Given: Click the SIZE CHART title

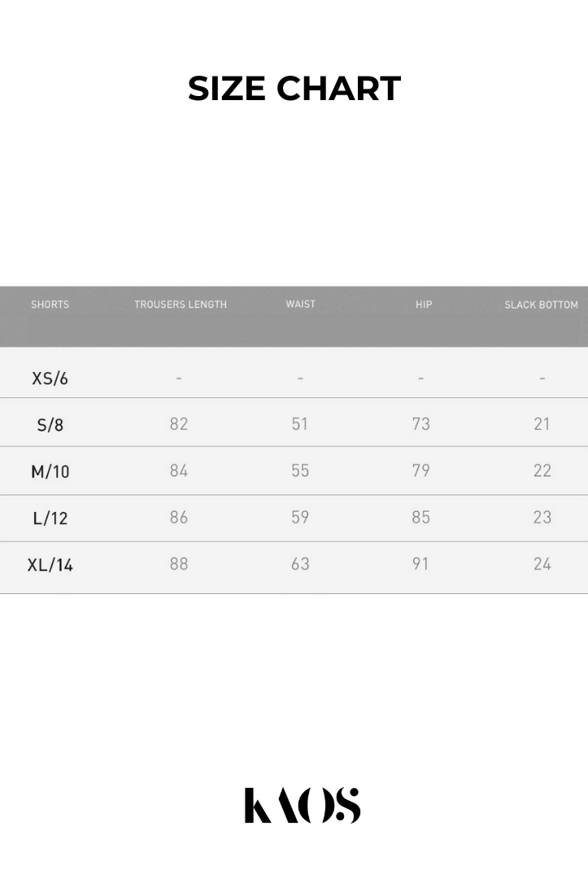Looking at the screenshot, I should (x=294, y=89).
